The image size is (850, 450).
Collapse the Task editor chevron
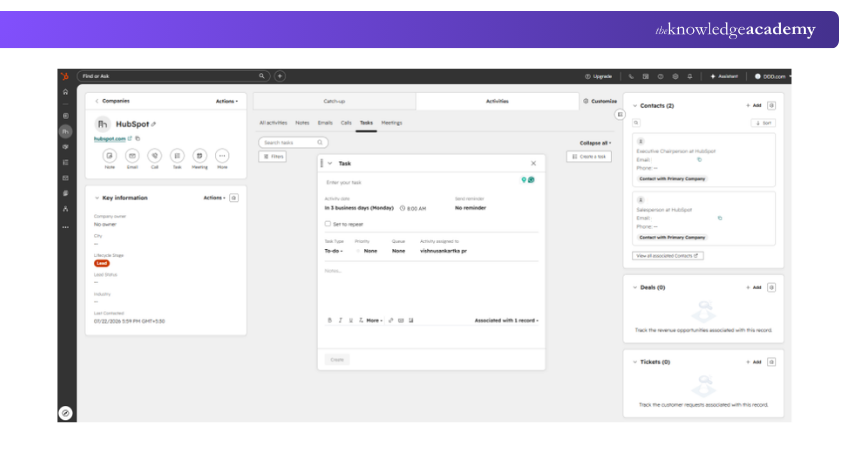coord(330,163)
